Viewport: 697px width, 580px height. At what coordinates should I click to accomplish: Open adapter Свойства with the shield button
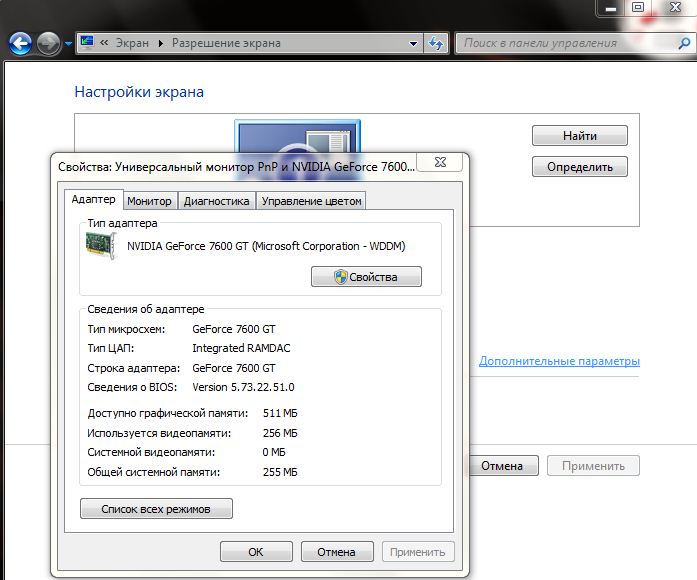[366, 277]
